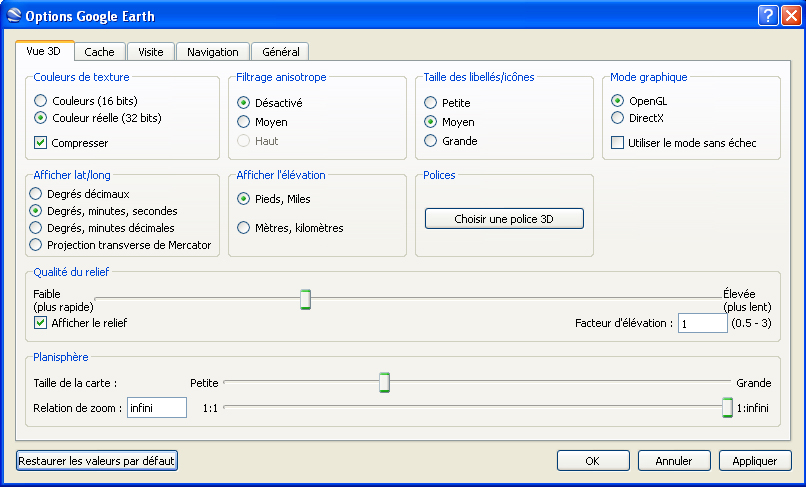Image resolution: width=806 pixels, height=487 pixels.
Task: Open the Navigation tab
Action: pos(213,52)
